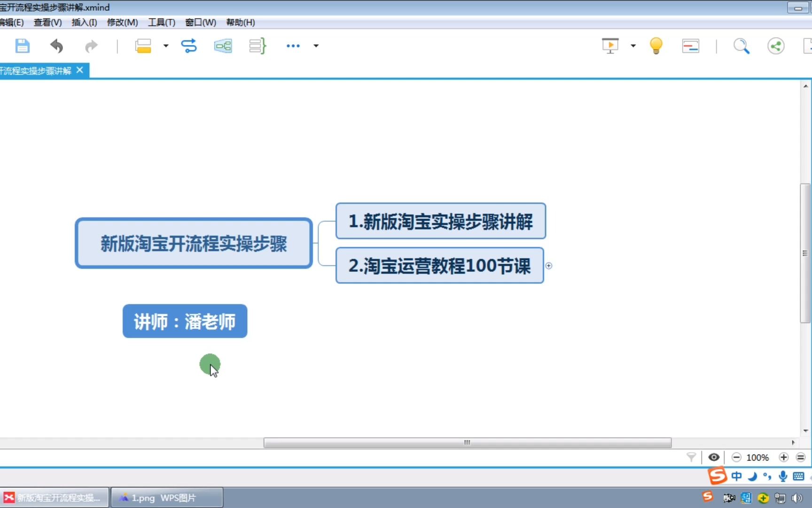Open the 修改(M) menu
812x508 pixels.
click(x=122, y=22)
